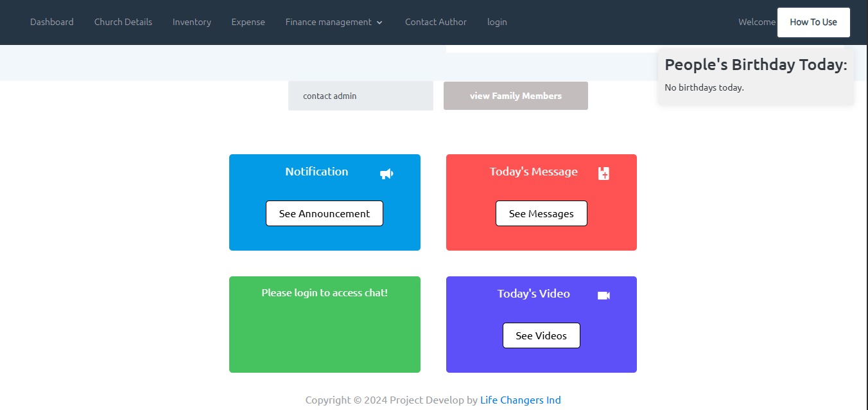The height and width of the screenshot is (410, 868).
Task: Click the Please login to access chat card
Action: coord(324,325)
